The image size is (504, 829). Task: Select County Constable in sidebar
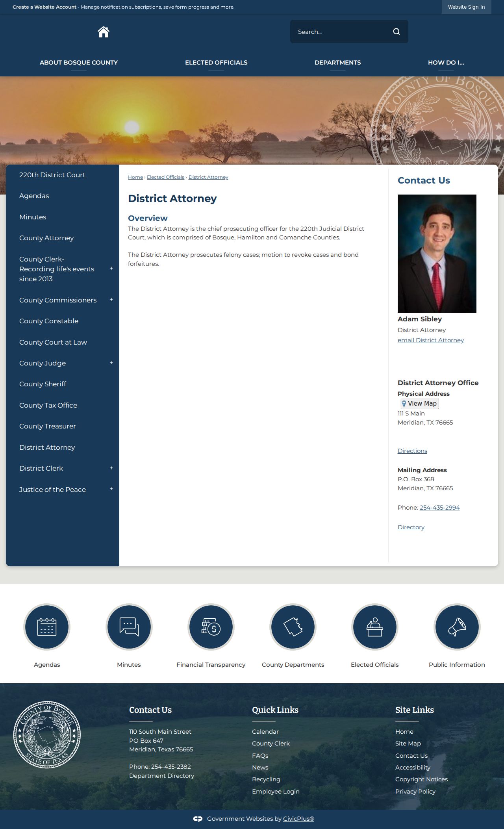[x=49, y=321]
